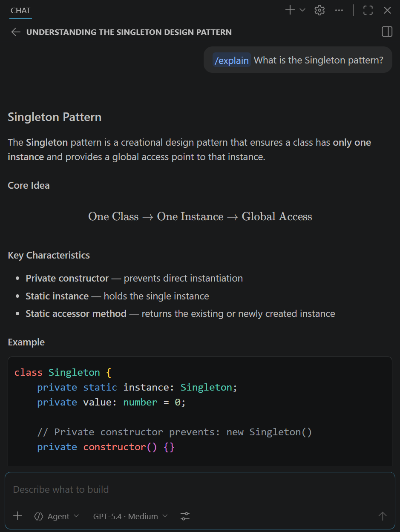The image size is (400, 532).
Task: Expand the new chat options chevron
Action: tap(302, 10)
